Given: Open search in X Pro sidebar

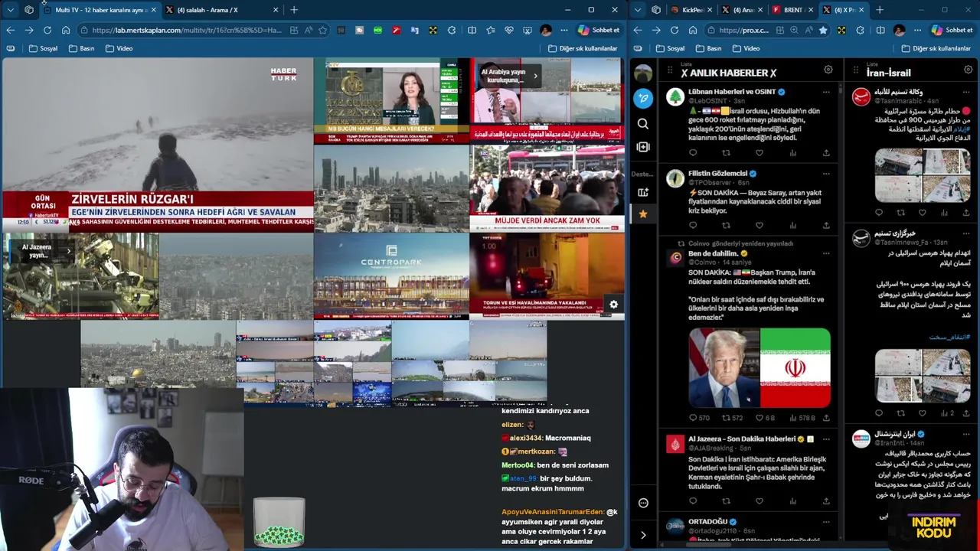Looking at the screenshot, I should click(643, 124).
